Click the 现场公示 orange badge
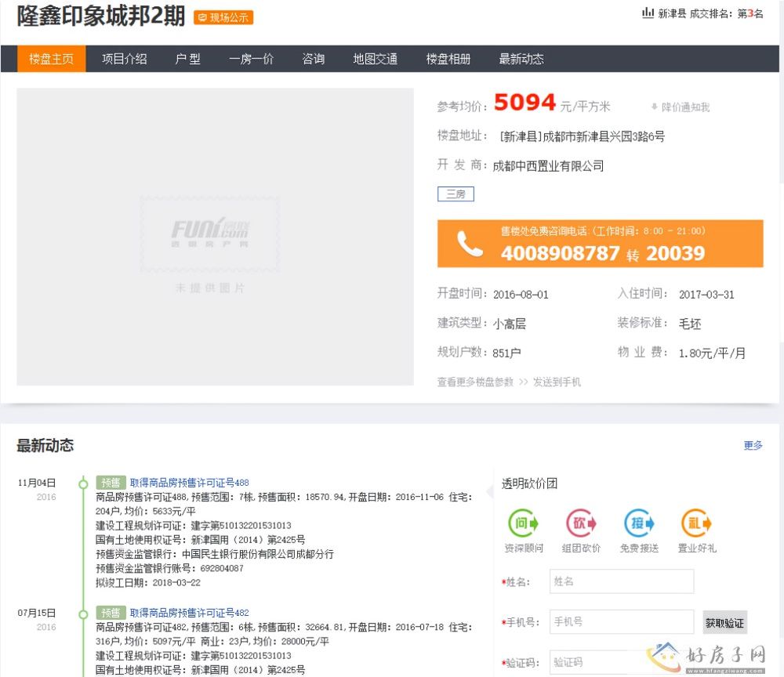784x677 pixels. (223, 17)
